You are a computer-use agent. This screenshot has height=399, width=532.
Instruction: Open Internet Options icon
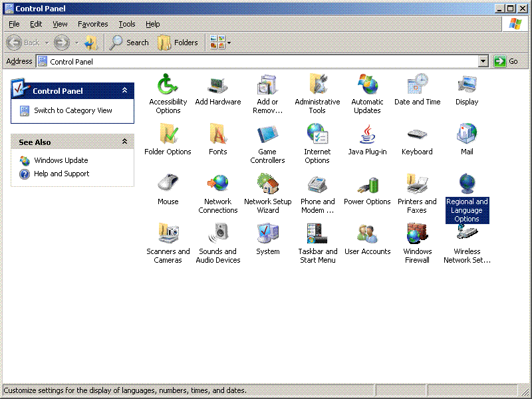[x=317, y=134]
